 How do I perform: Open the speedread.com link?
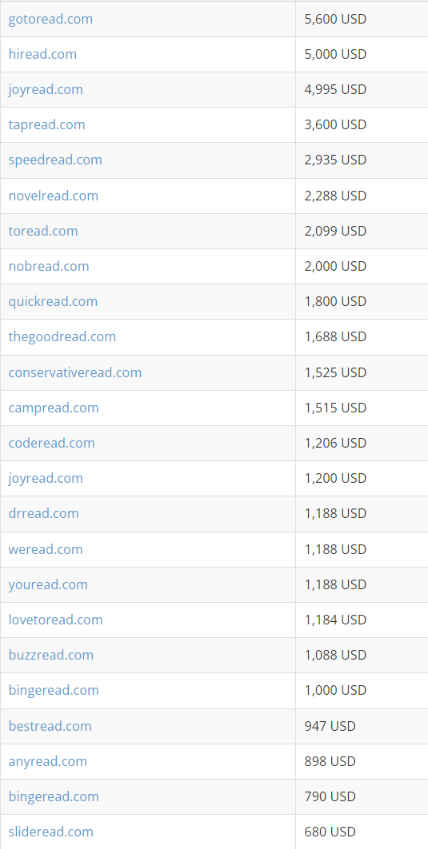pyautogui.click(x=55, y=160)
